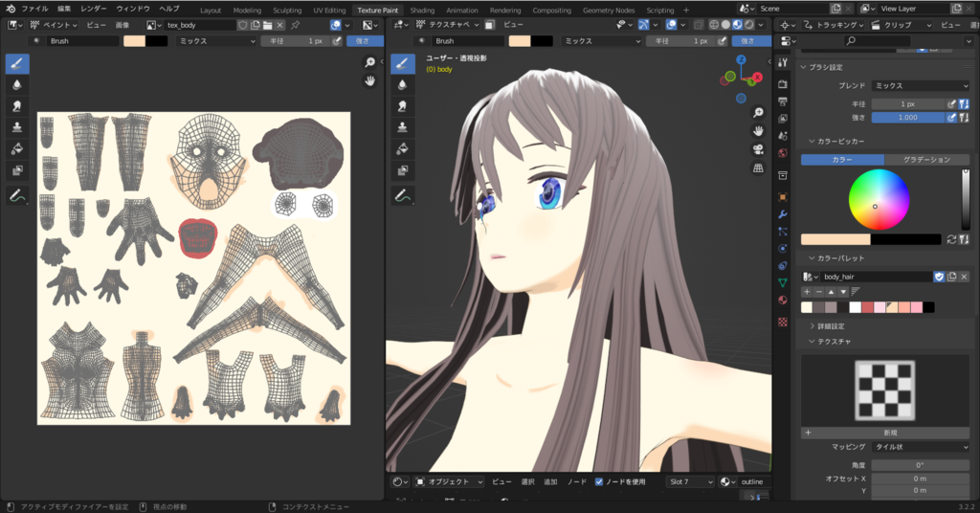Image resolution: width=980 pixels, height=513 pixels.
Task: Open the 'トラッキング' dropdown
Action: click(x=834, y=25)
